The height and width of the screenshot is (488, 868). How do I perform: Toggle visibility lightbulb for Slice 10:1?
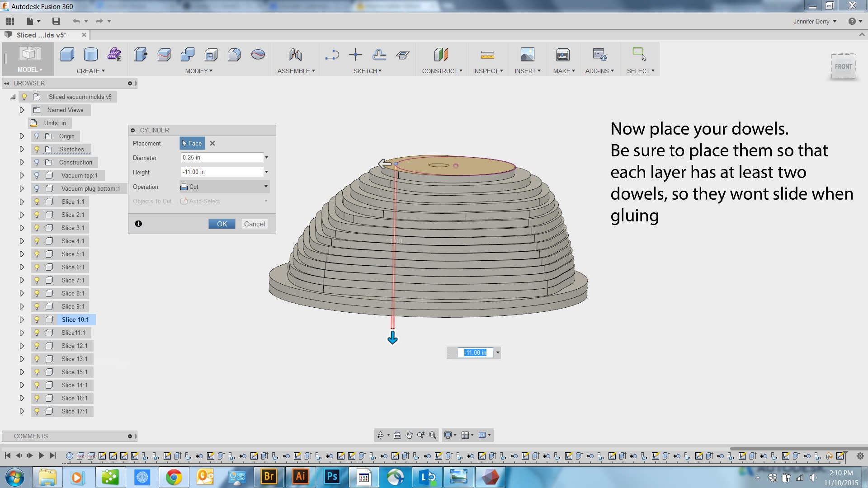tap(37, 319)
